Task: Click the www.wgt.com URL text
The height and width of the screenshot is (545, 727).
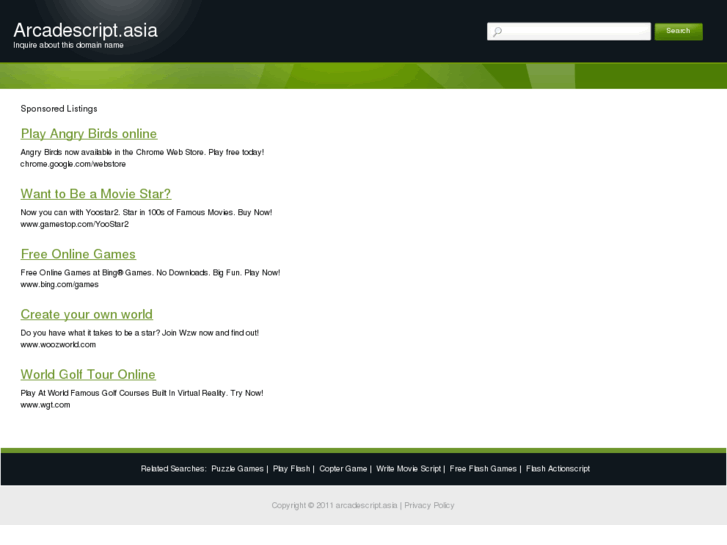Action: 45,405
